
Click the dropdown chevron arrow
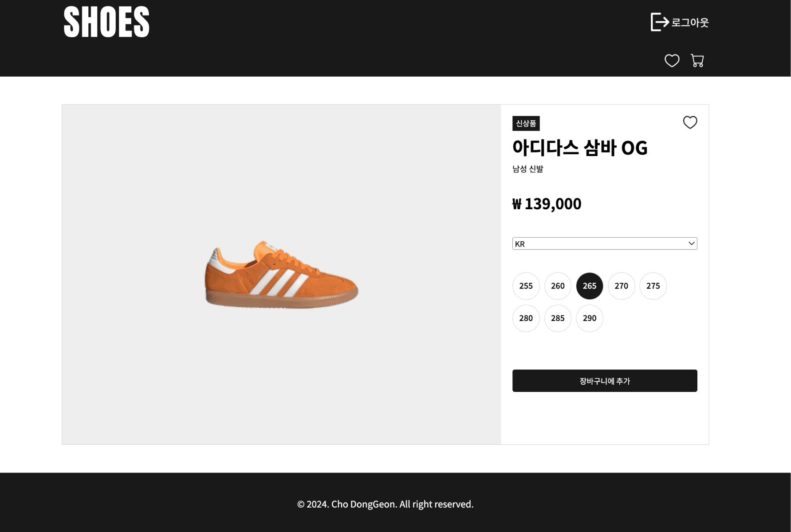(691, 243)
